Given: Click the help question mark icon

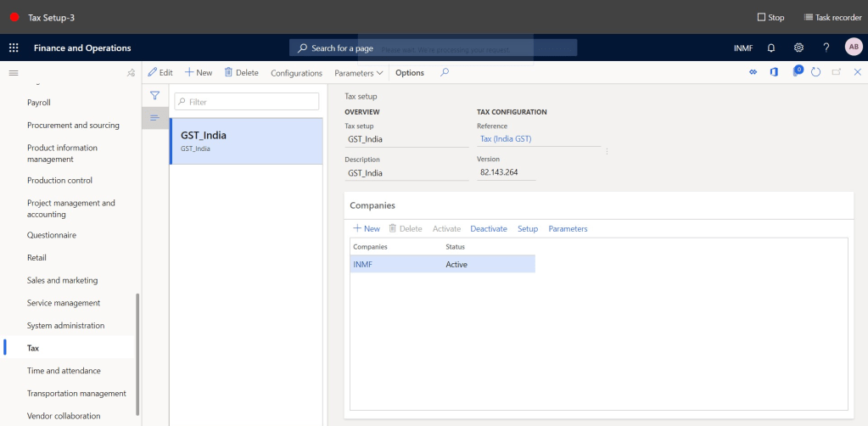Looking at the screenshot, I should [826, 48].
